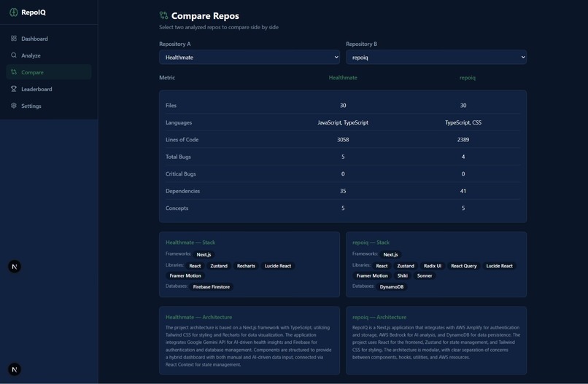Click the Critical Bugs row label

pyautogui.click(x=180, y=174)
